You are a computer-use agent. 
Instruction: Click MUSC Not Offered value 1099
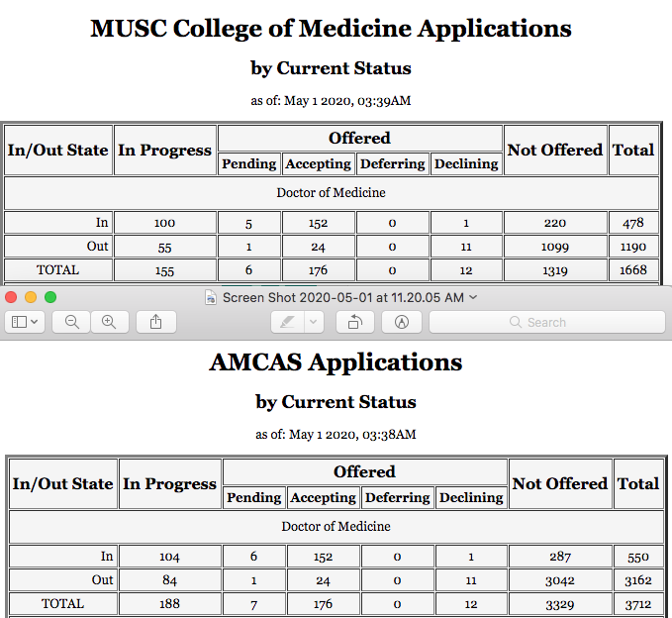(555, 247)
